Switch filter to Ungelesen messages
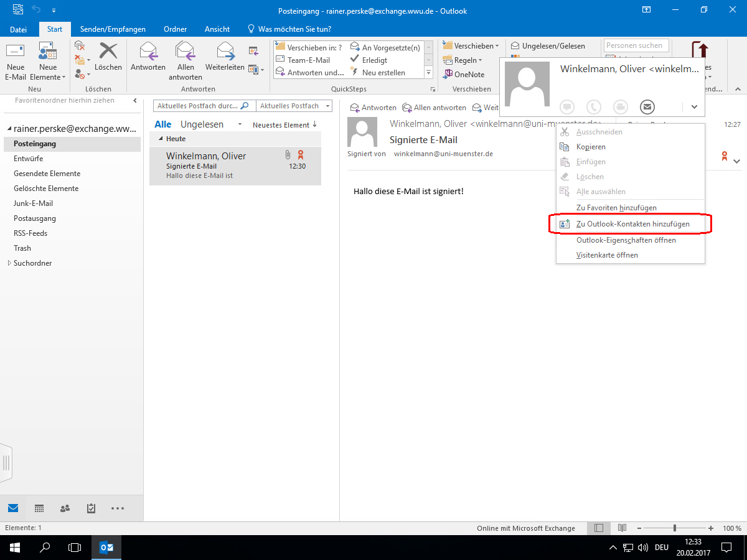Screen dimensions: 747x560 pyautogui.click(x=202, y=124)
